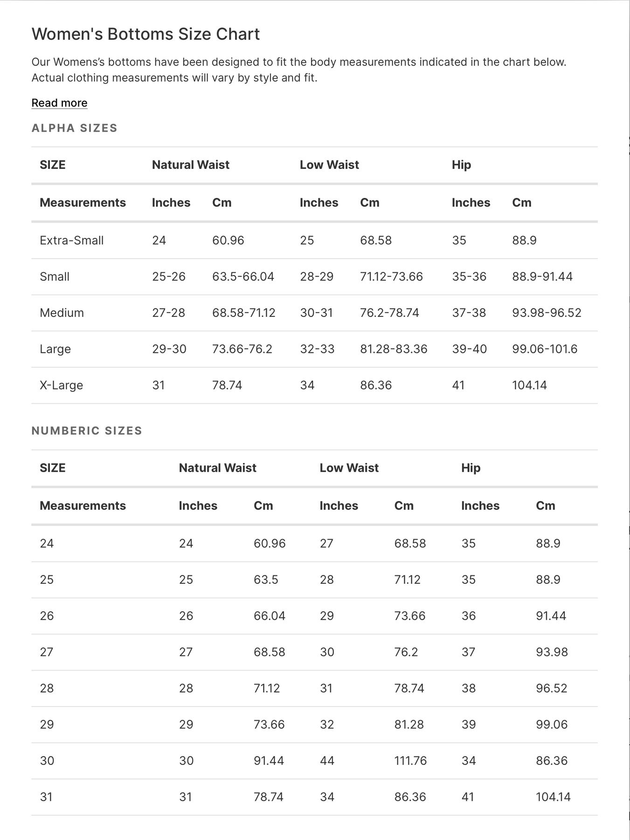Select the 111.76 cm cell
Image resolution: width=630 pixels, height=840 pixels.
point(410,761)
